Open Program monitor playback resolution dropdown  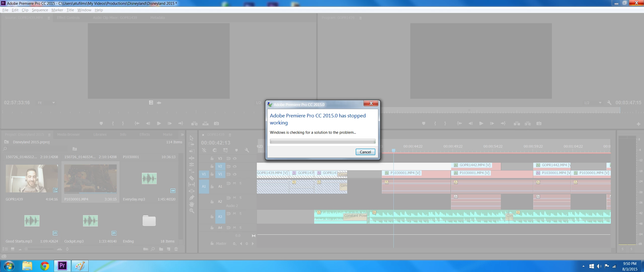pos(600,103)
